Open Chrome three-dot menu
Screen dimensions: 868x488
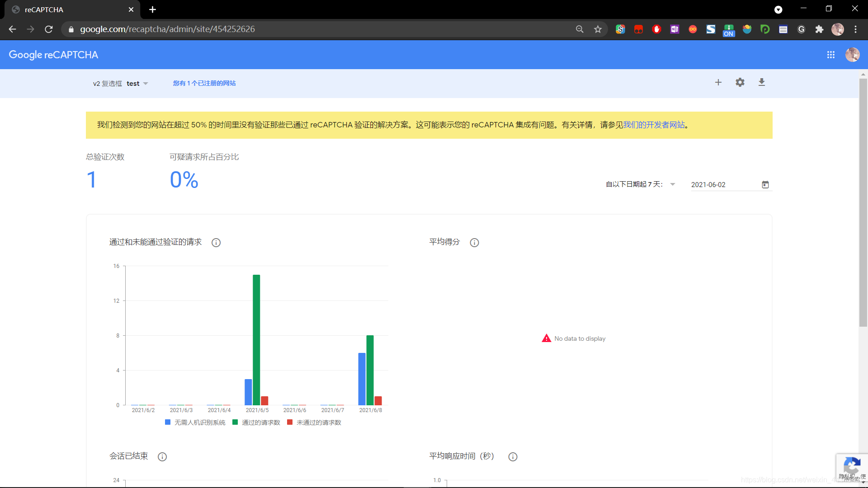855,29
